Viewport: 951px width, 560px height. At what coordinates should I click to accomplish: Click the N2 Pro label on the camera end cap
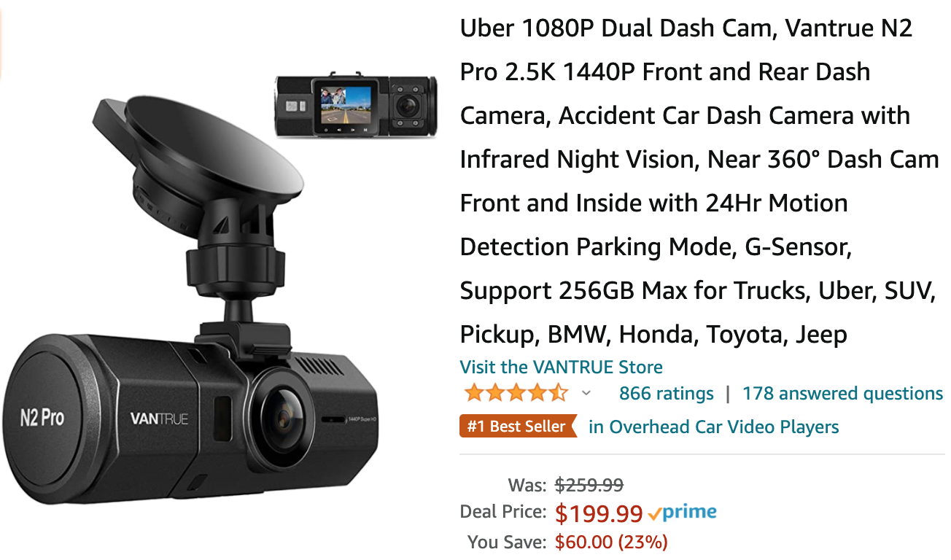click(x=42, y=418)
